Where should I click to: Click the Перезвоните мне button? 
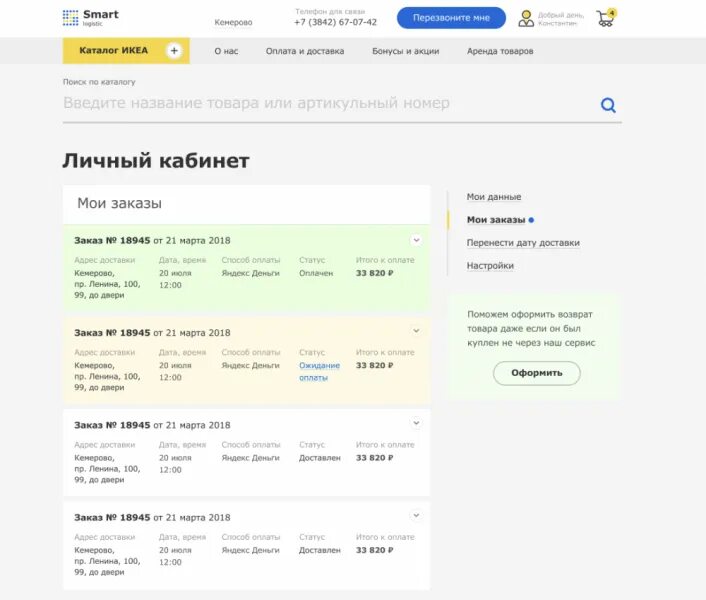(451, 18)
